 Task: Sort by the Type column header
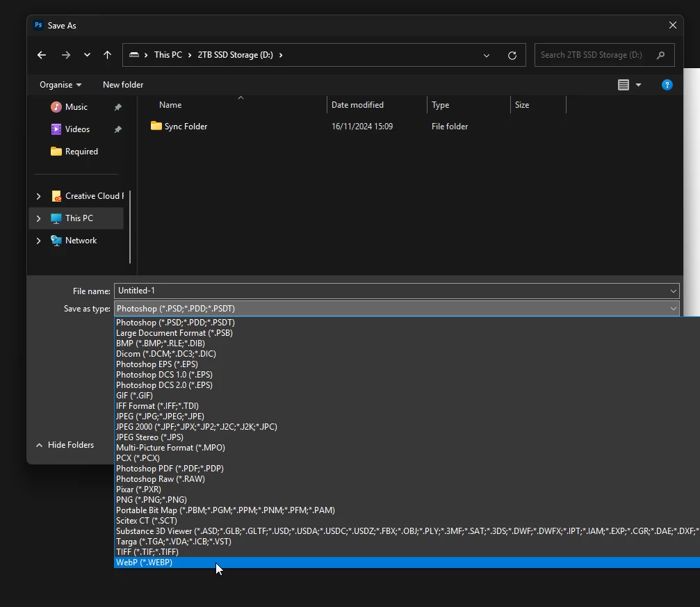coord(440,105)
